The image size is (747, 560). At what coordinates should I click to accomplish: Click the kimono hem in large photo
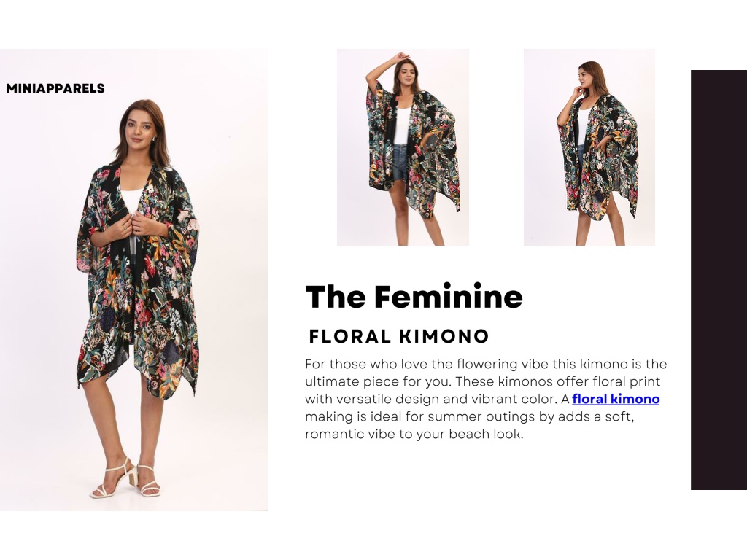tap(137, 376)
